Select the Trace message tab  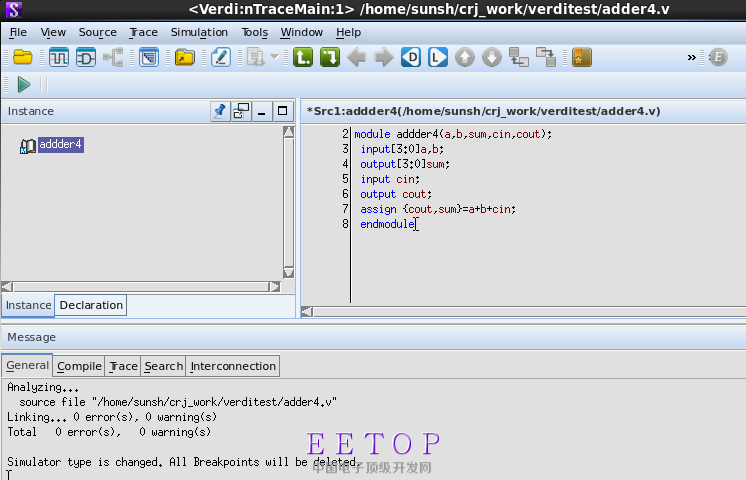[x=123, y=366]
